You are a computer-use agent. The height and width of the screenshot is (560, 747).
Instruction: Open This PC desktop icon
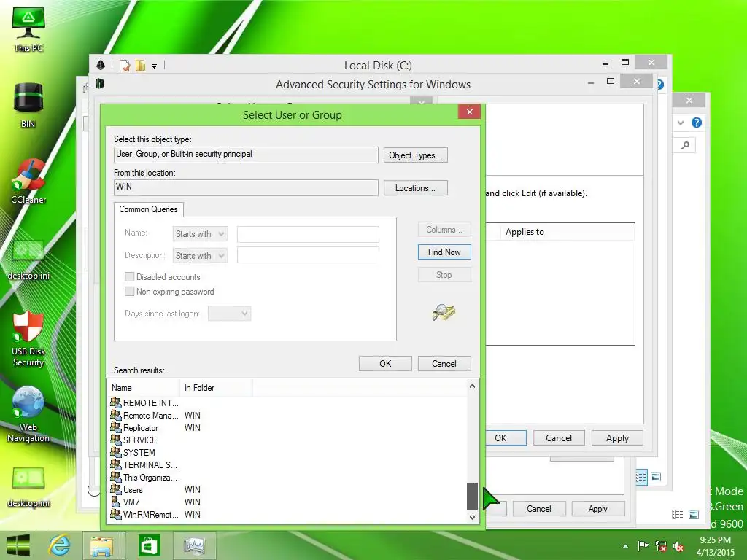tap(28, 29)
